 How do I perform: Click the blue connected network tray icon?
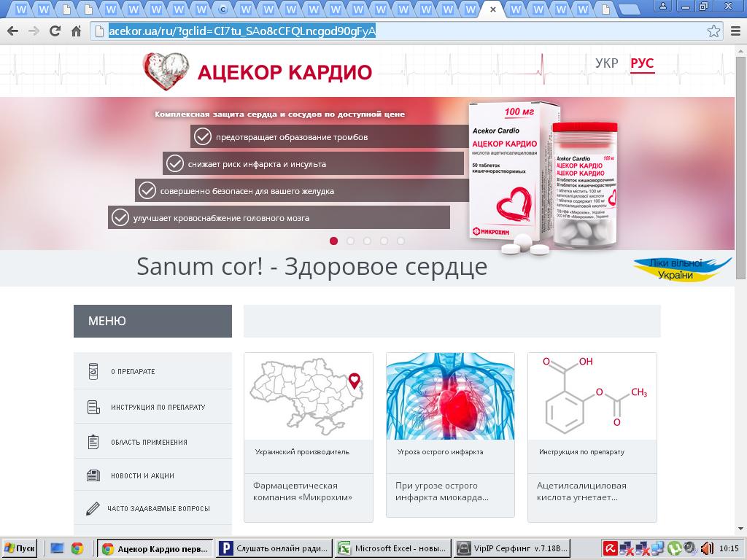pyautogui.click(x=657, y=548)
